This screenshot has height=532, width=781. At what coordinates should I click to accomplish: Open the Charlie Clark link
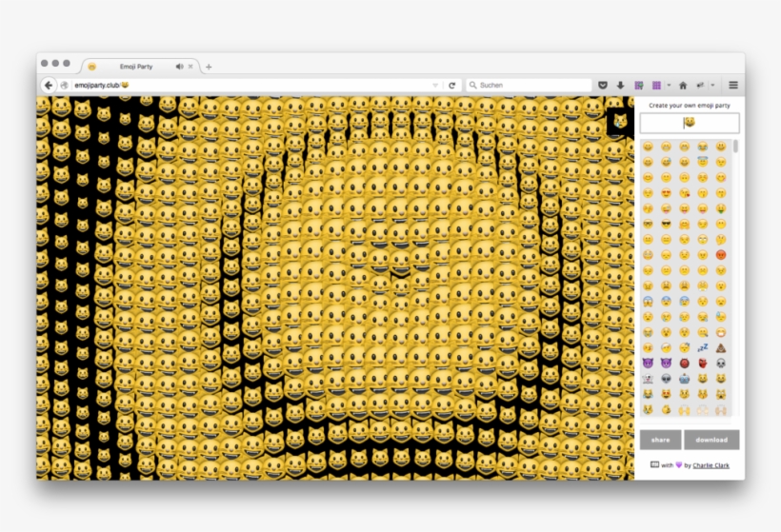tap(711, 465)
